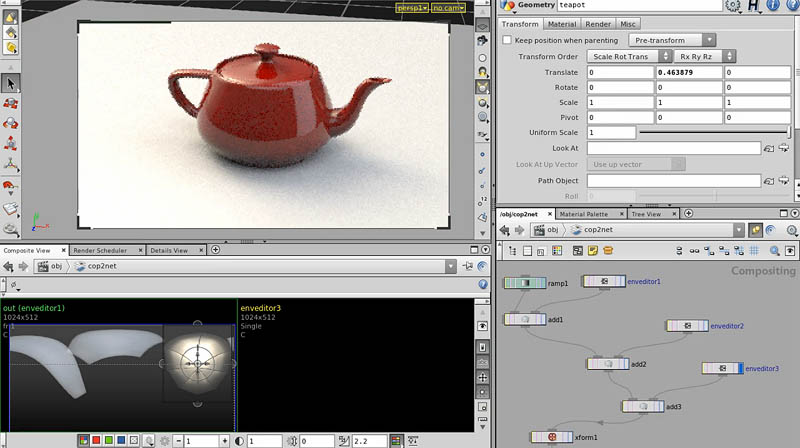The width and height of the screenshot is (800, 448).
Task: Enable Keep position when parenting checkbox
Action: pyautogui.click(x=506, y=40)
